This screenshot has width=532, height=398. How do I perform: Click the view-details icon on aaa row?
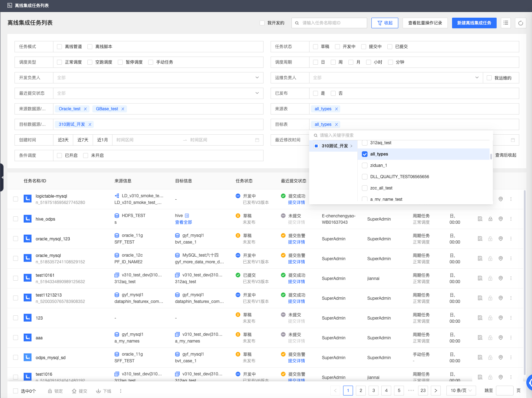point(480,338)
